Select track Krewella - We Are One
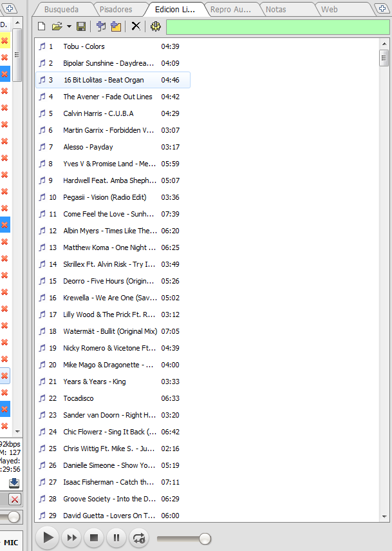The height and width of the screenshot is (551, 392). click(x=113, y=298)
